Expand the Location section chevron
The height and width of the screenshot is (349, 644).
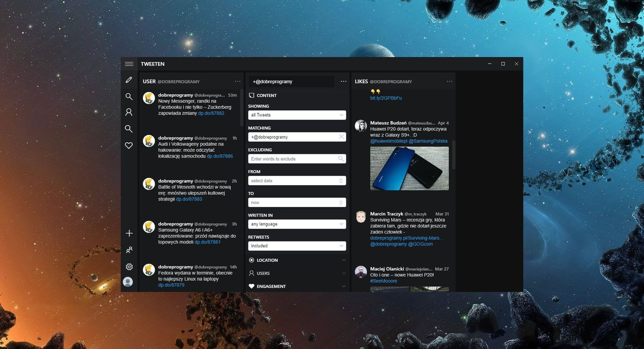(344, 260)
